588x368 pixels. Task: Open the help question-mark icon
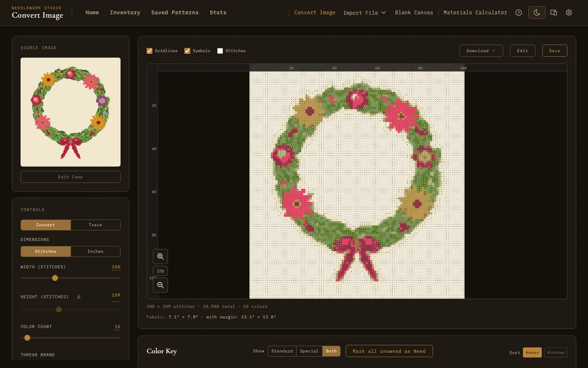pyautogui.click(x=519, y=13)
